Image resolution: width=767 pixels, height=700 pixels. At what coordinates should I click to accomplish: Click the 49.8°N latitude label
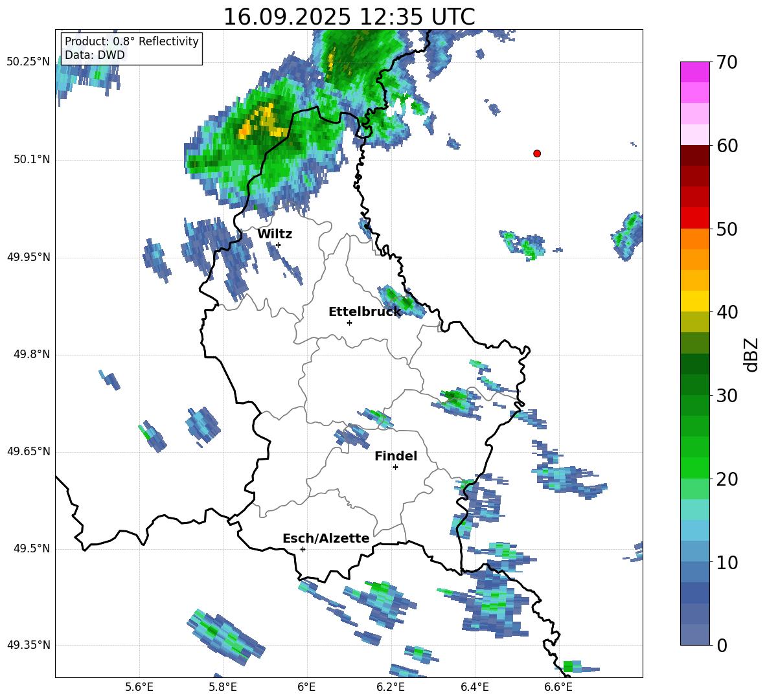[x=32, y=354]
